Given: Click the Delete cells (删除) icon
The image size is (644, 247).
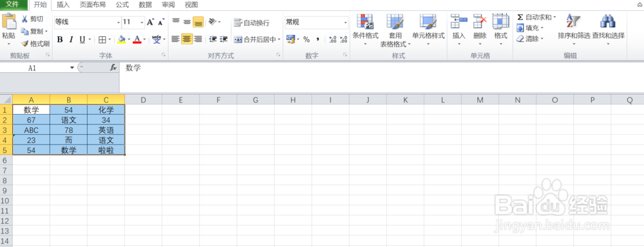Looking at the screenshot, I should pos(480,21).
